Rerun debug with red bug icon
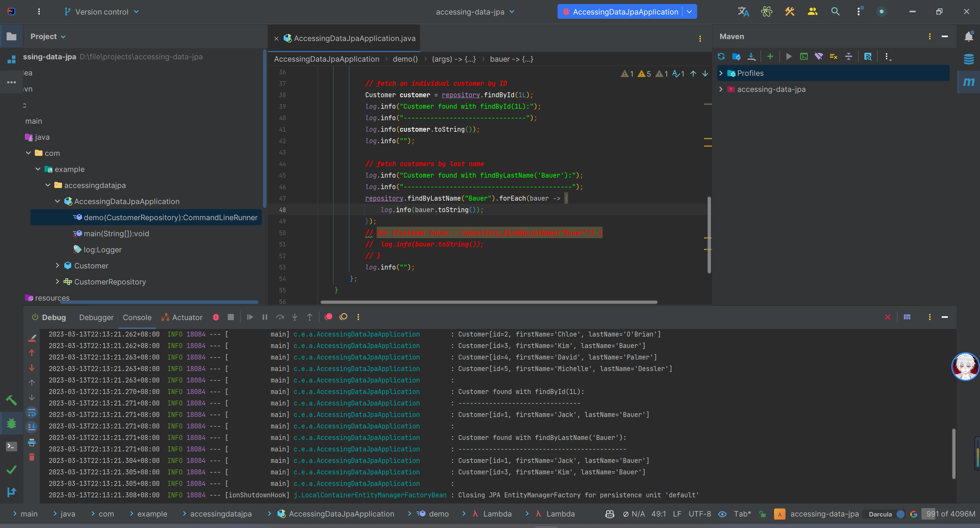This screenshot has height=528, width=980. pos(216,317)
